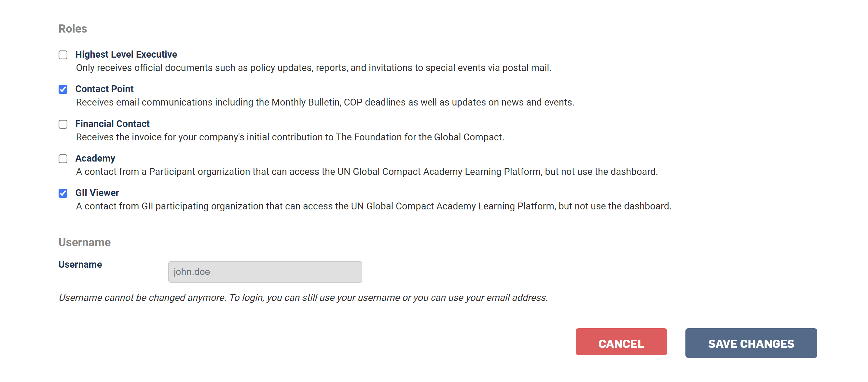Click the Contact Point description text

point(325,102)
